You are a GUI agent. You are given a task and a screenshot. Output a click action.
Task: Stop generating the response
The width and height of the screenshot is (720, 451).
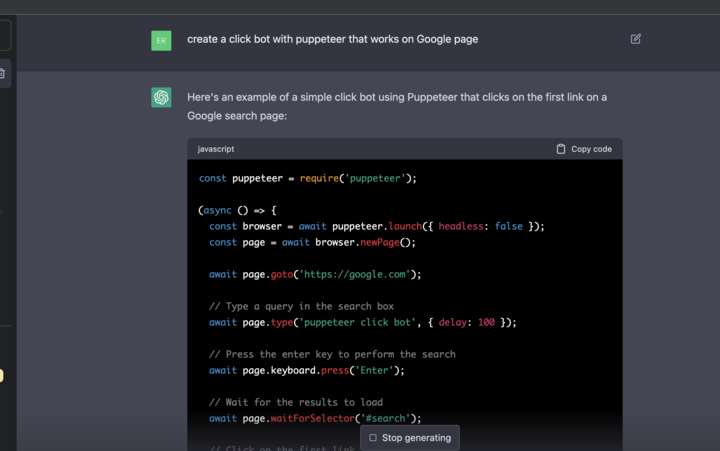pyautogui.click(x=410, y=438)
